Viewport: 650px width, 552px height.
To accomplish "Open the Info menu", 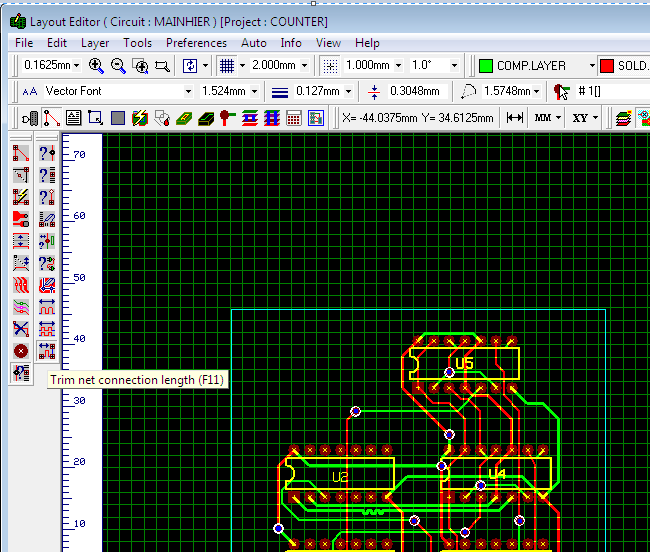I will (x=291, y=43).
